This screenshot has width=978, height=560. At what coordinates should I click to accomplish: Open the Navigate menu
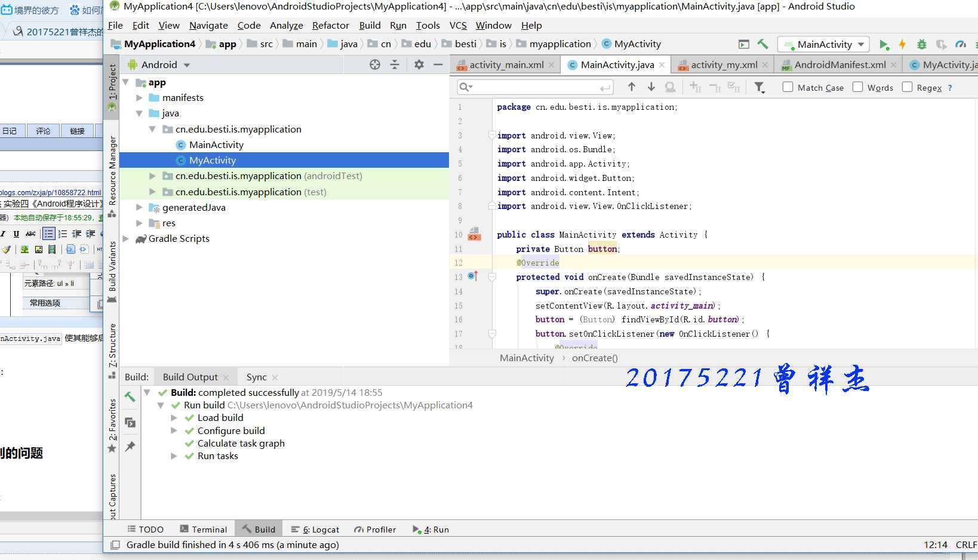click(208, 25)
